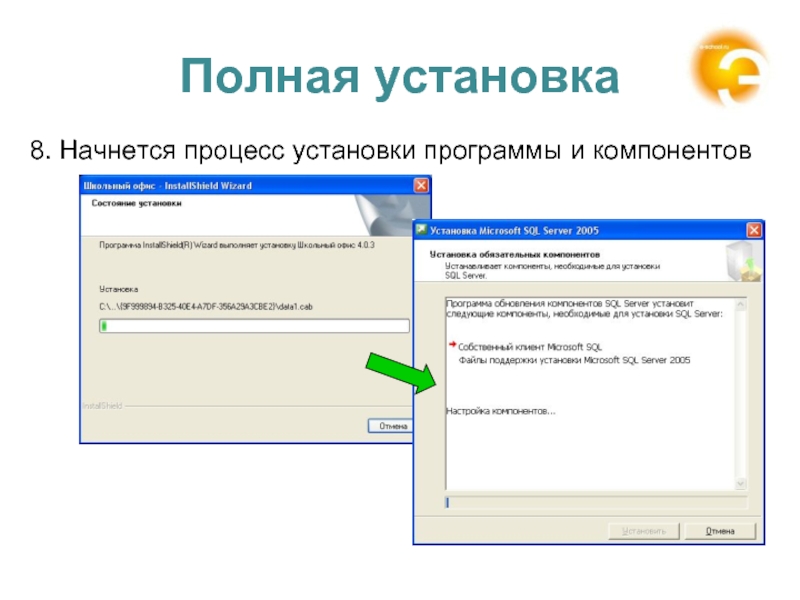The height and width of the screenshot is (600, 800).
Task: Click the Отмена button in SQL Server setup
Action: (x=720, y=531)
